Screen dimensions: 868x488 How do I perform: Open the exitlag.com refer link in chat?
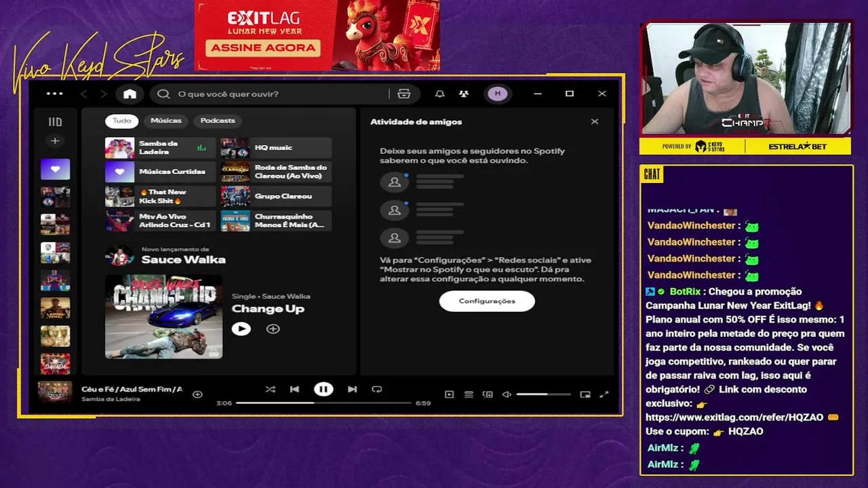point(734,418)
